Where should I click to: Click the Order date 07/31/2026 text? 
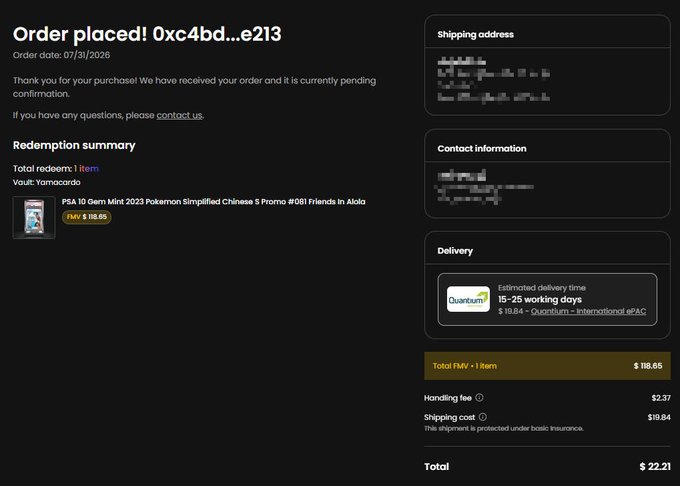tap(61, 55)
